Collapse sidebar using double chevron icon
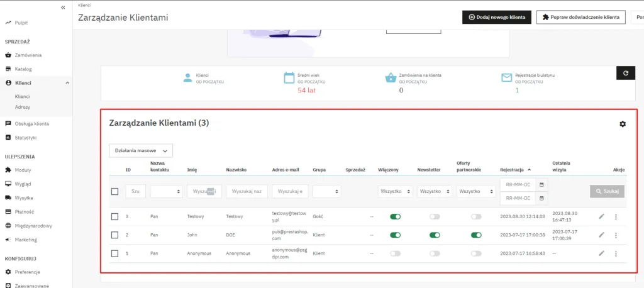Viewport: 644px width, 288px height. (63, 7)
